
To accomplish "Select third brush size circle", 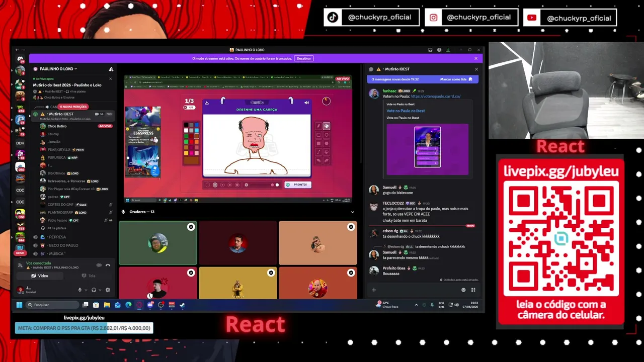I will point(222,185).
